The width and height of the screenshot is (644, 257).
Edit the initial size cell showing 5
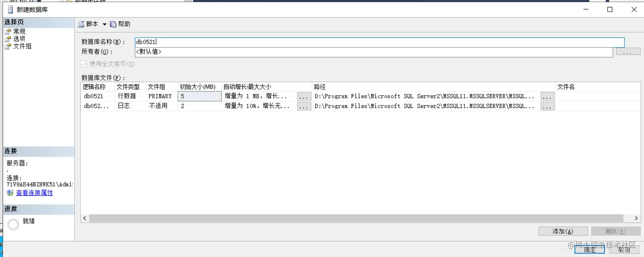200,96
